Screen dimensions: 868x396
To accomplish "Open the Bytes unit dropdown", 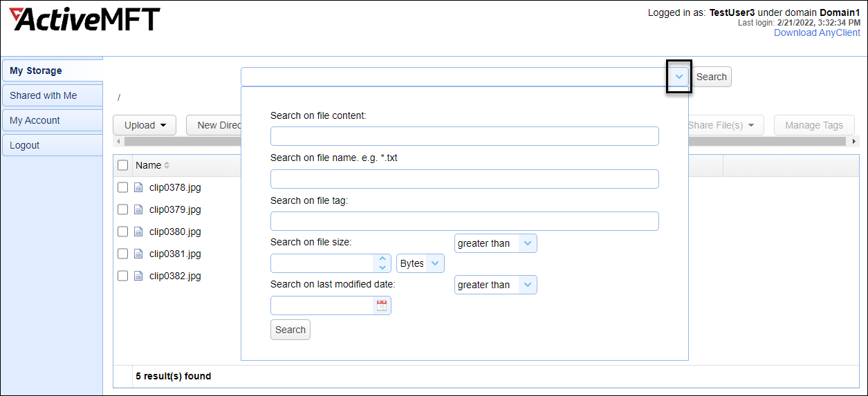I will (435, 263).
